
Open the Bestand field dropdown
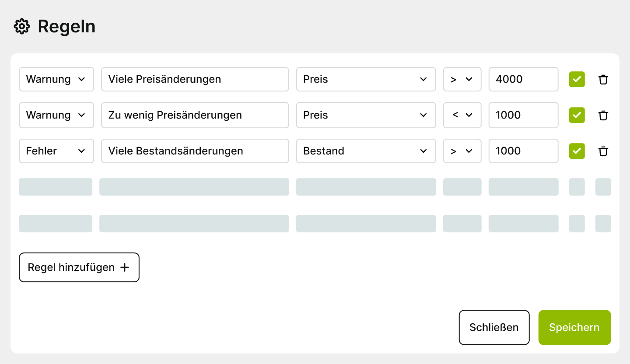pyautogui.click(x=366, y=151)
